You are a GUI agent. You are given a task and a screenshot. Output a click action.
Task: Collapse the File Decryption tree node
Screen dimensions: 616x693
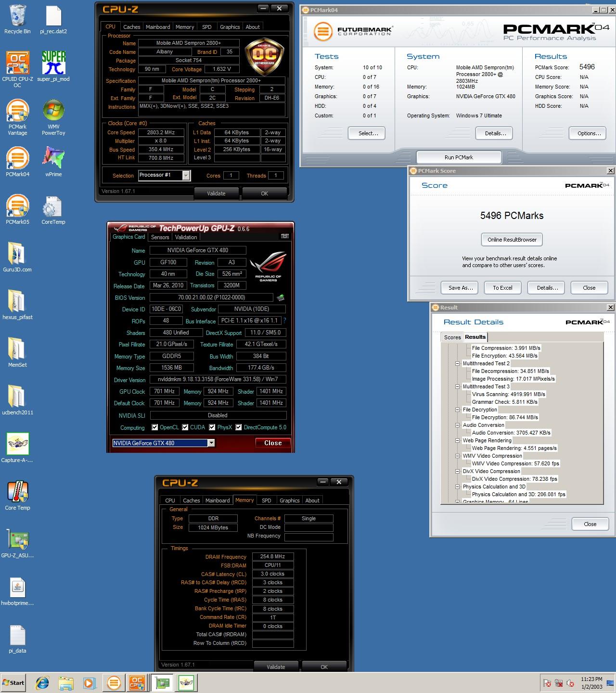pyautogui.click(x=458, y=410)
